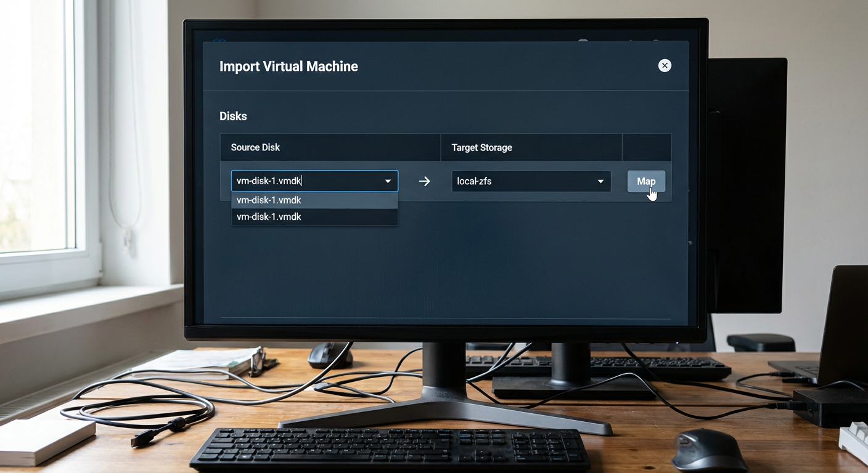Screen dimensions: 868x473
Task: Close the Import Virtual Machine dialog
Action: [x=664, y=66]
